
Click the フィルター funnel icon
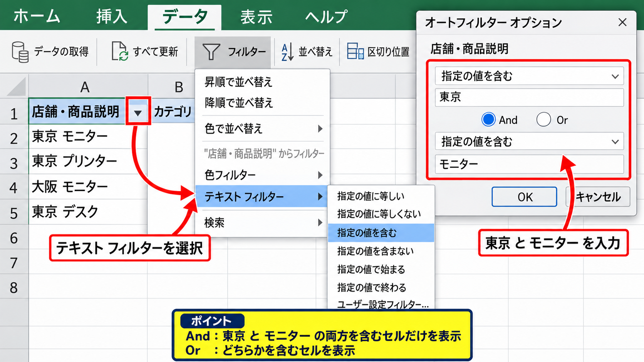(x=211, y=52)
